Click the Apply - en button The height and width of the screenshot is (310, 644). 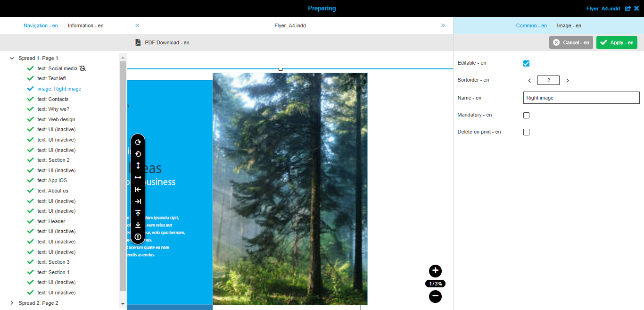tap(617, 42)
